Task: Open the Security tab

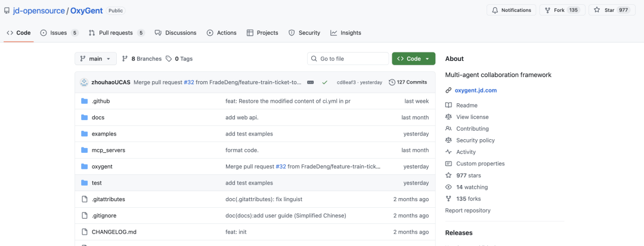Action: click(304, 33)
